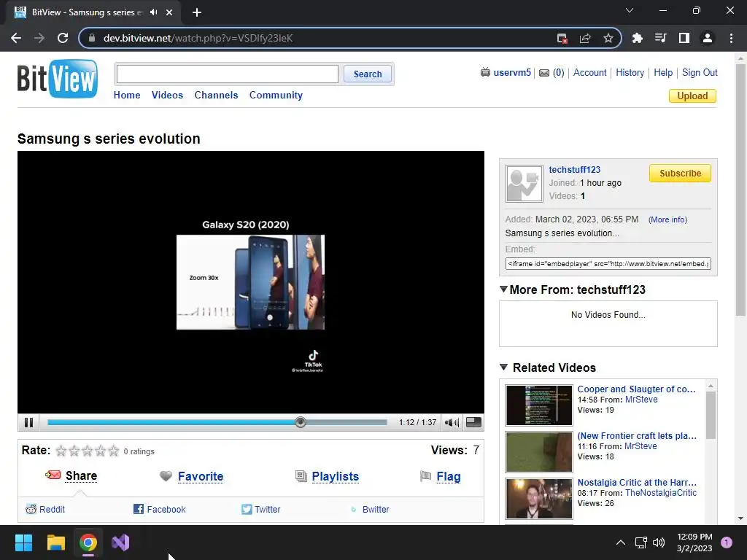Toggle the player fullscreen icon
747x560 pixels.
click(x=473, y=422)
